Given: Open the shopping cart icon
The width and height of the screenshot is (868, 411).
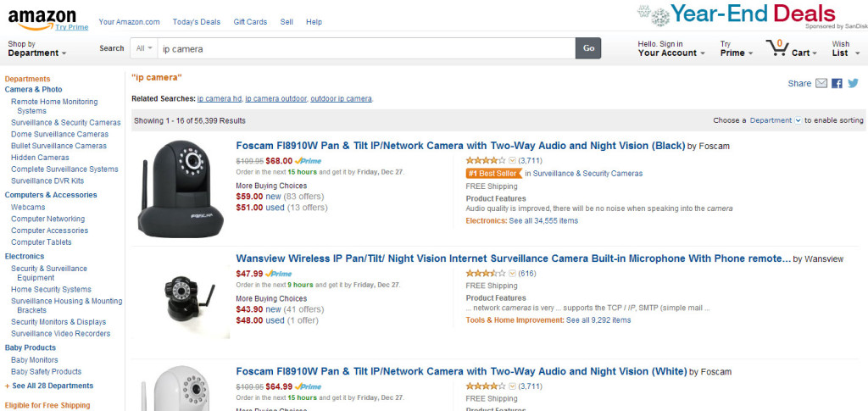Looking at the screenshot, I should 777,47.
